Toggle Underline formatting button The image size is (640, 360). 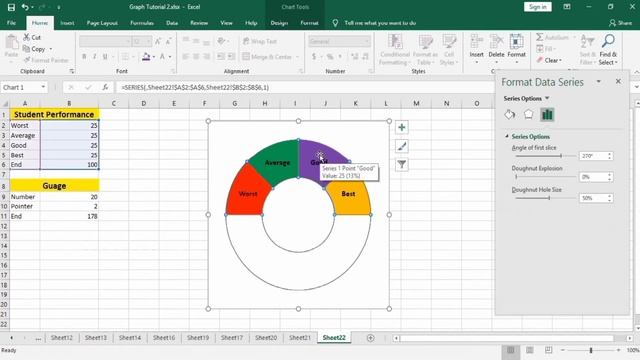[x=105, y=57]
